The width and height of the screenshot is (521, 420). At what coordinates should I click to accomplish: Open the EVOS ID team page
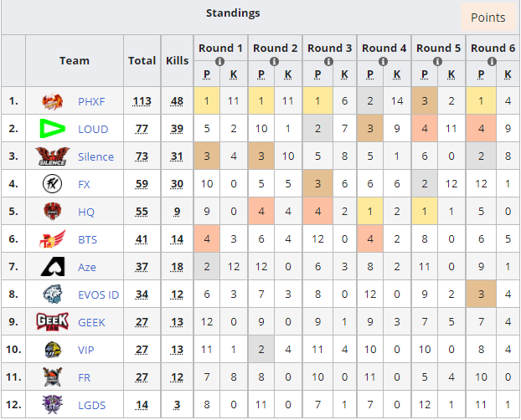[x=98, y=295]
